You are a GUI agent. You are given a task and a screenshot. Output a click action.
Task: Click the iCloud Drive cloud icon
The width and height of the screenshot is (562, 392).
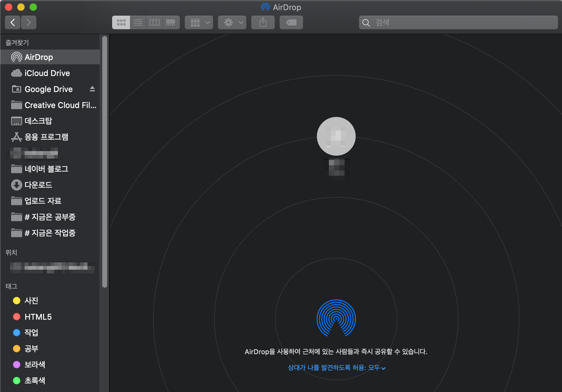tap(17, 73)
